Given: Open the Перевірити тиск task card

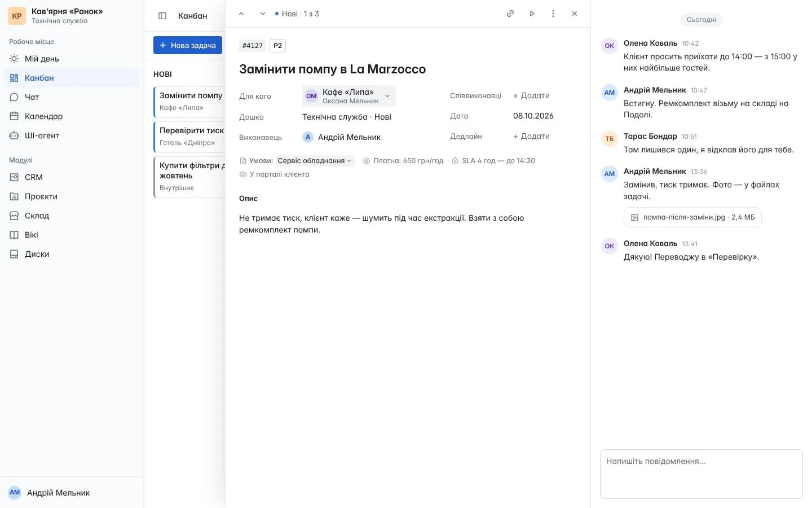Looking at the screenshot, I should click(x=189, y=136).
